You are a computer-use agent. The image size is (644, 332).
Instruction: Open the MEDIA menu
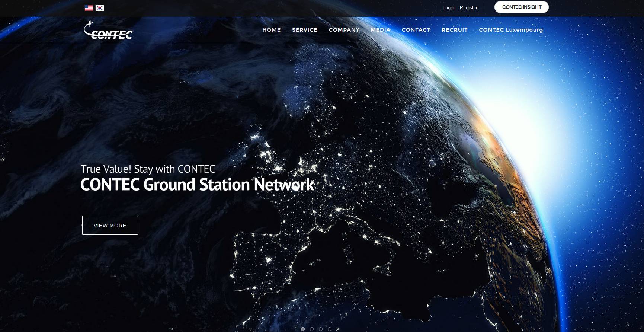[381, 30]
